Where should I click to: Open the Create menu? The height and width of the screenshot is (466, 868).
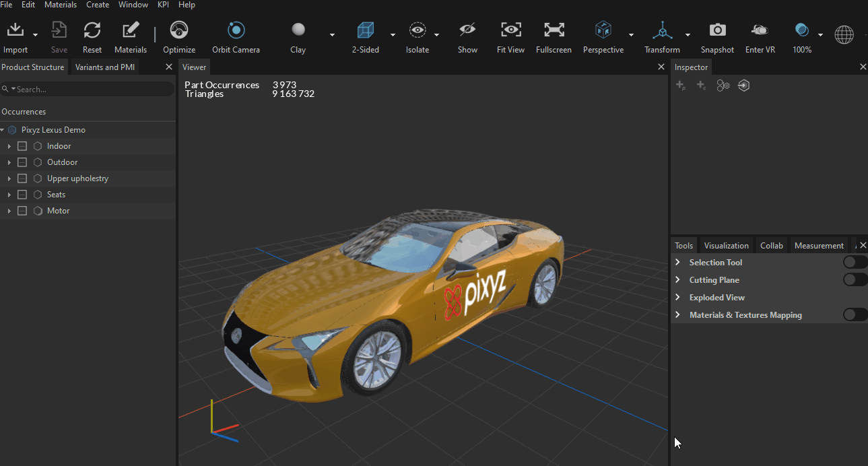click(x=98, y=5)
